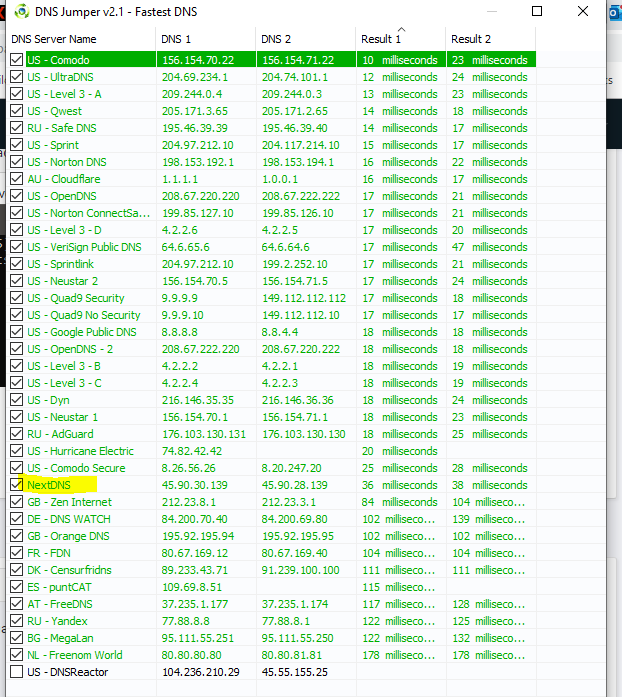Image resolution: width=622 pixels, height=697 pixels.
Task: Click Comodo's 10 milliseconds result cell
Action: point(401,60)
